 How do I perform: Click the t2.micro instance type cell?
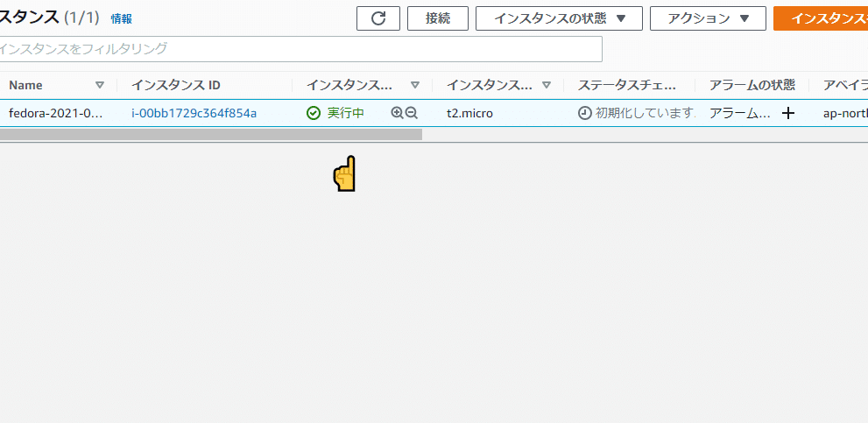(x=470, y=114)
